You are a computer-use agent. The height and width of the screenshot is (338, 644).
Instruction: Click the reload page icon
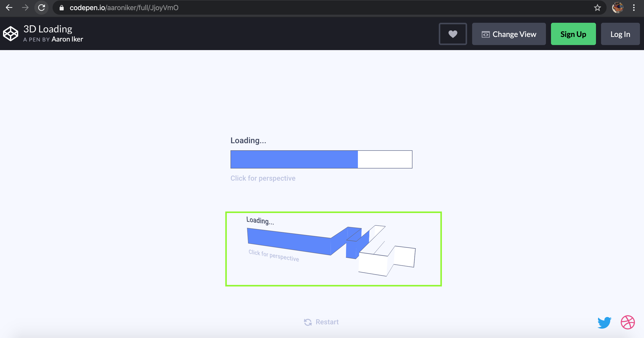click(41, 8)
